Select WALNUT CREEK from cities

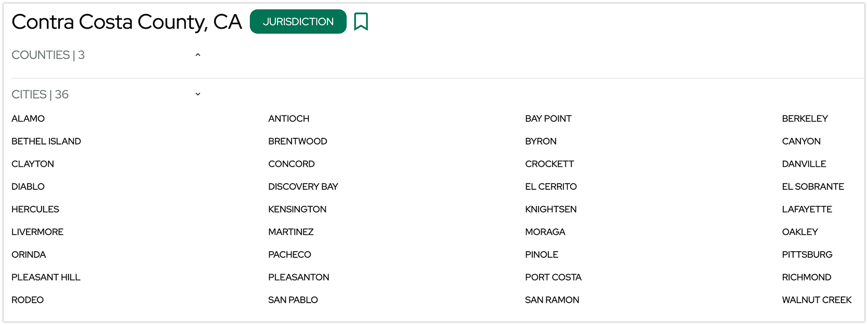pyautogui.click(x=817, y=300)
